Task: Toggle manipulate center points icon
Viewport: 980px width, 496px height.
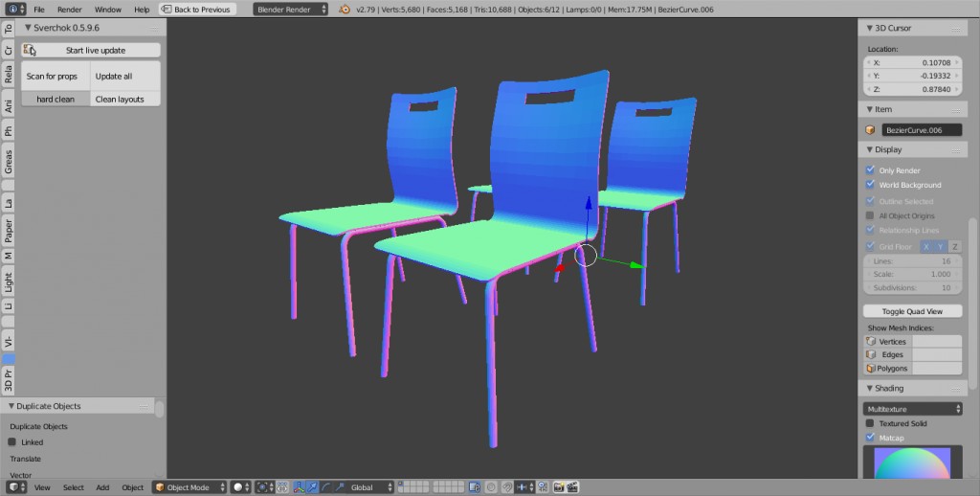Action: pyautogui.click(x=282, y=487)
